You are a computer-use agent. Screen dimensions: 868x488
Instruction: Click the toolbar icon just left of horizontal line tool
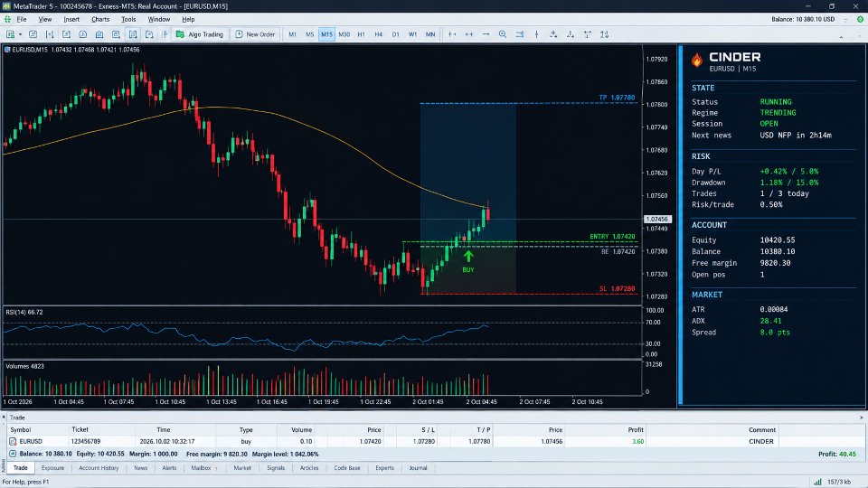tap(469, 34)
